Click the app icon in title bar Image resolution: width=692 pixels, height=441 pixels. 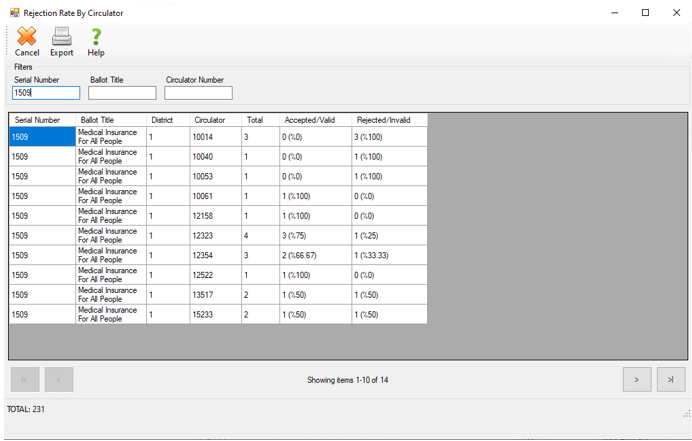pos(13,12)
